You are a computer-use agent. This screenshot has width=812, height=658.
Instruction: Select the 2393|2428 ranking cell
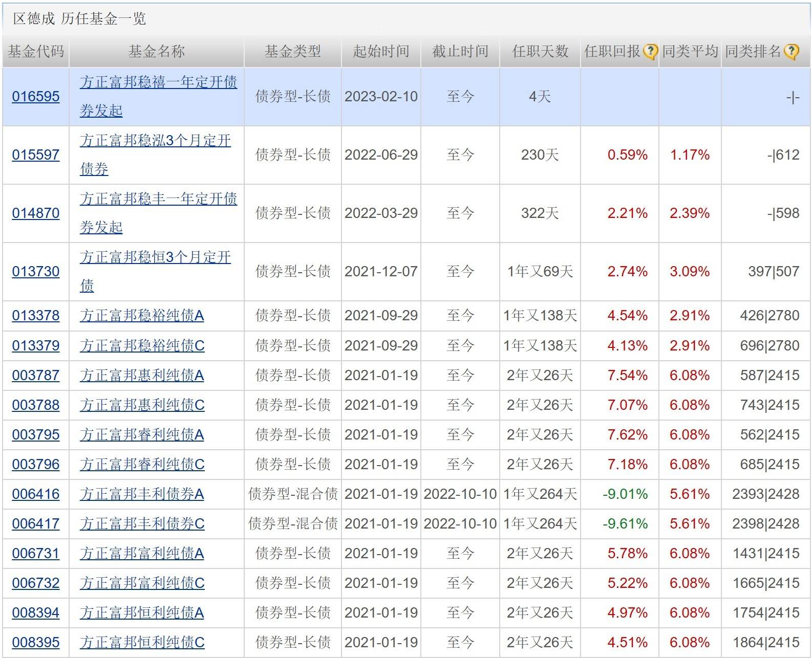[766, 494]
